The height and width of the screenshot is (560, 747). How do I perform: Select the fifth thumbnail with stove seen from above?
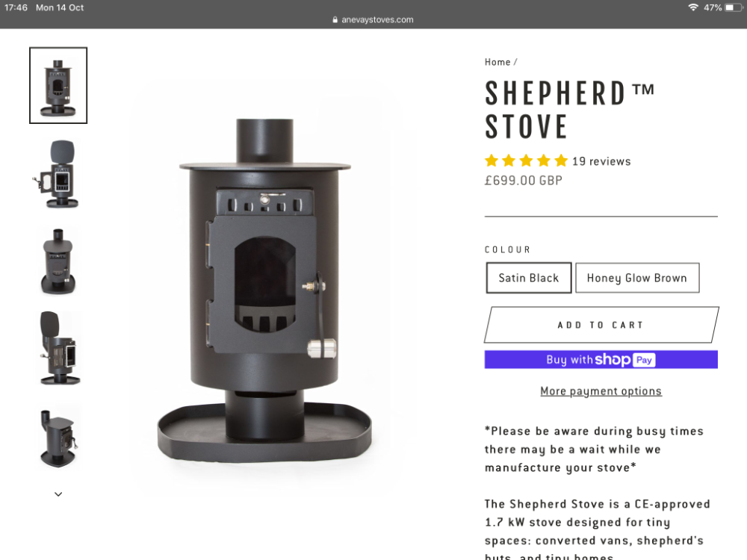click(x=58, y=437)
